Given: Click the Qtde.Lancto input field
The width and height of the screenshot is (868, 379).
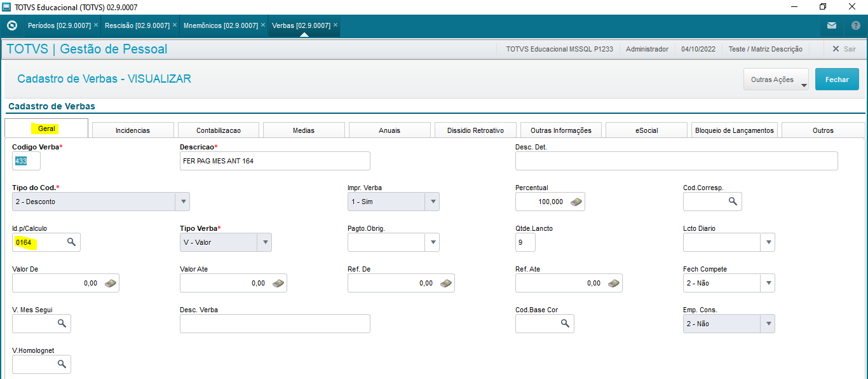Looking at the screenshot, I should tap(526, 242).
